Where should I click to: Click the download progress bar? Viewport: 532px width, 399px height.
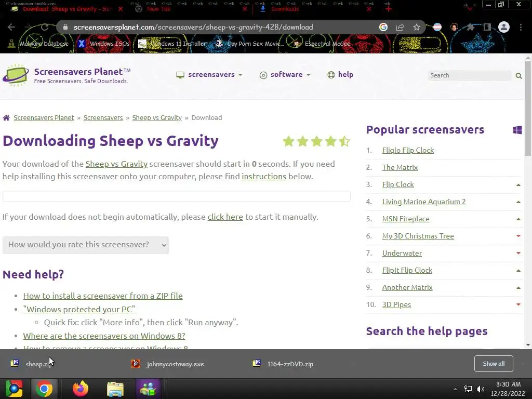pyautogui.click(x=177, y=196)
